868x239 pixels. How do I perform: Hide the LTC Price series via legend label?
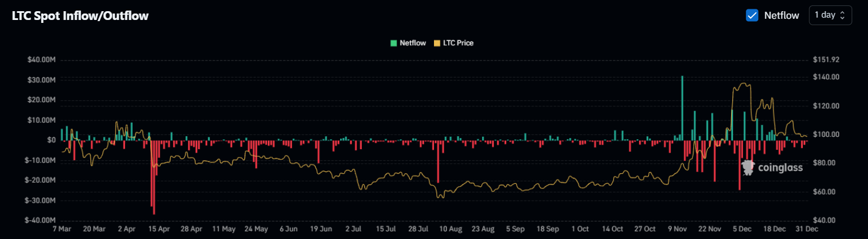[458, 43]
